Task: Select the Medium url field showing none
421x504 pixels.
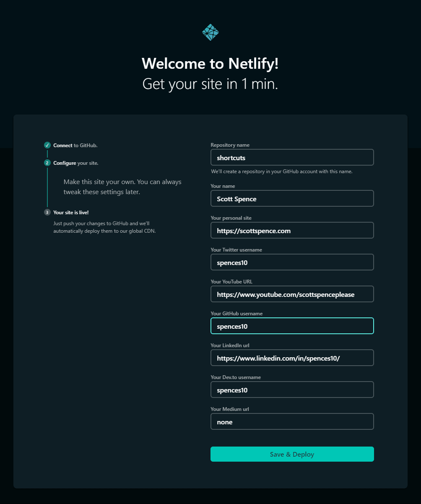Action: click(x=292, y=421)
